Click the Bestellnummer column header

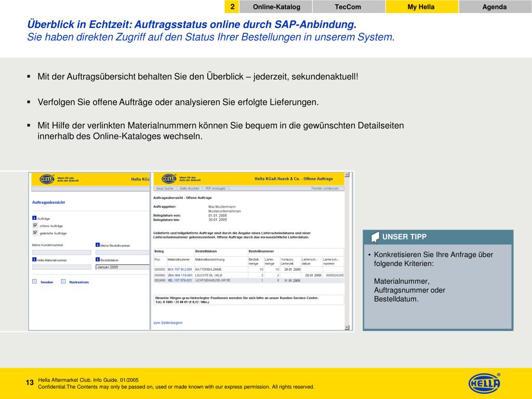[x=261, y=251]
